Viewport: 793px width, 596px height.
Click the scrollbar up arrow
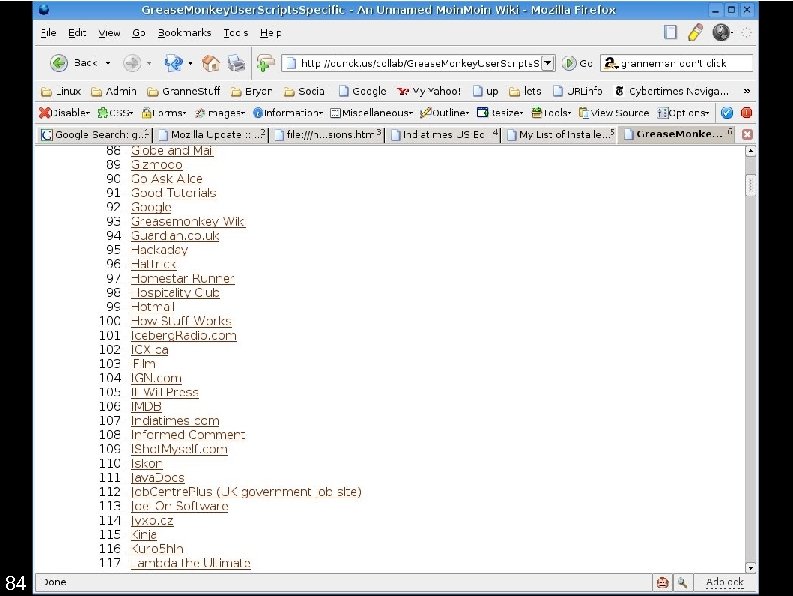coord(751,151)
